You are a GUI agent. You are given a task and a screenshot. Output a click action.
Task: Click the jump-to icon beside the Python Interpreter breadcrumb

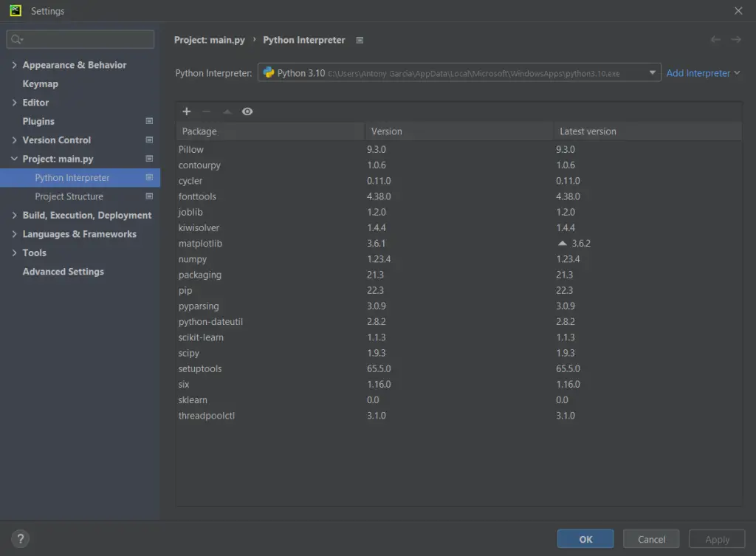[360, 40]
